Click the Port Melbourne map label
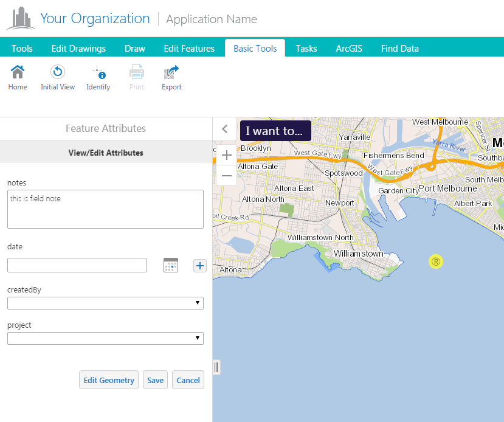 pyautogui.click(x=448, y=189)
